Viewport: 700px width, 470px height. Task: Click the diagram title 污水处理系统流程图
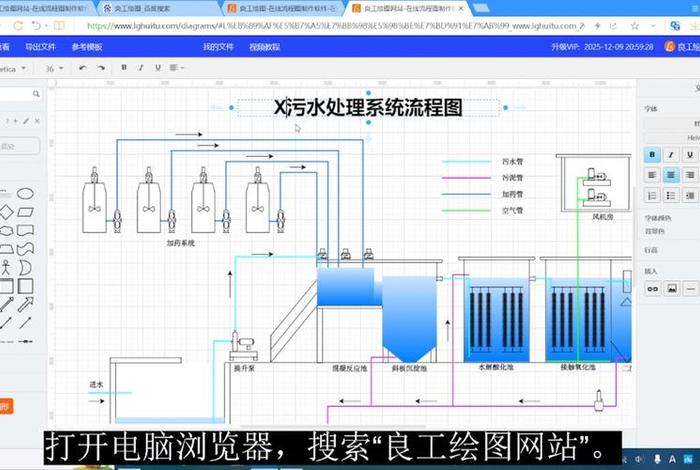(368, 108)
